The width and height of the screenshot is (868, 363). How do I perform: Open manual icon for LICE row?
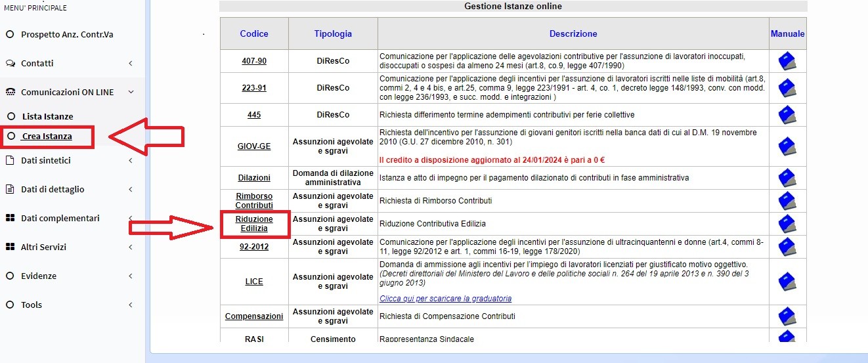(787, 282)
